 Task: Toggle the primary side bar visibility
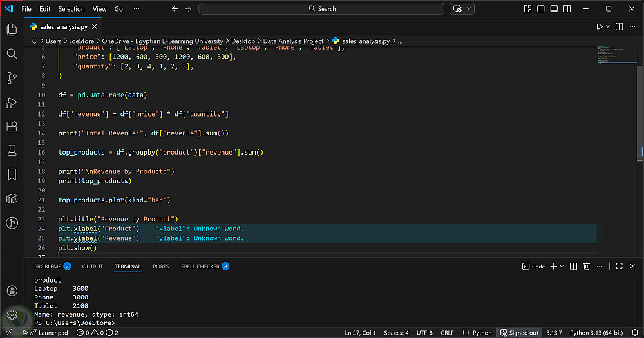[x=541, y=9]
